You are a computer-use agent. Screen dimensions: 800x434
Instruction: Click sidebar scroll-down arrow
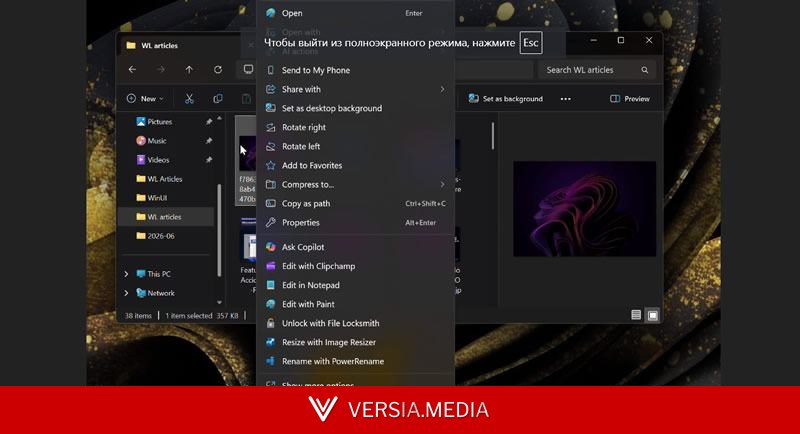coord(219,302)
